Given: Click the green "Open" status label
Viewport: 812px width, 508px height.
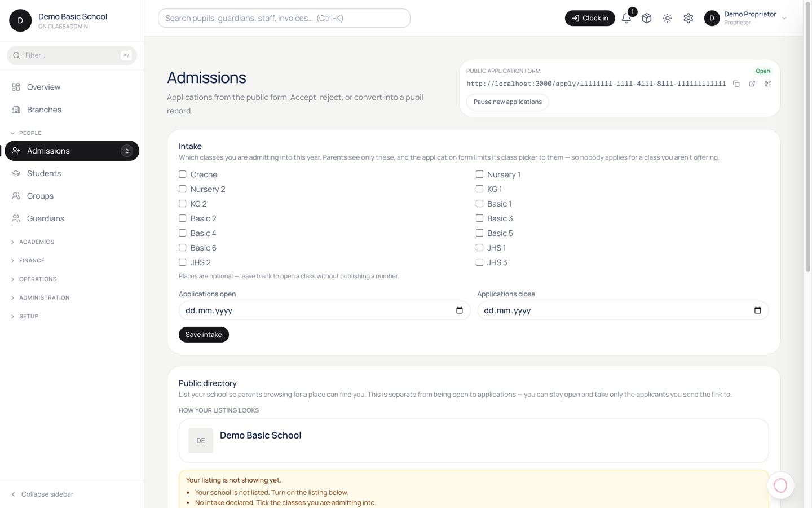Looking at the screenshot, I should (763, 71).
